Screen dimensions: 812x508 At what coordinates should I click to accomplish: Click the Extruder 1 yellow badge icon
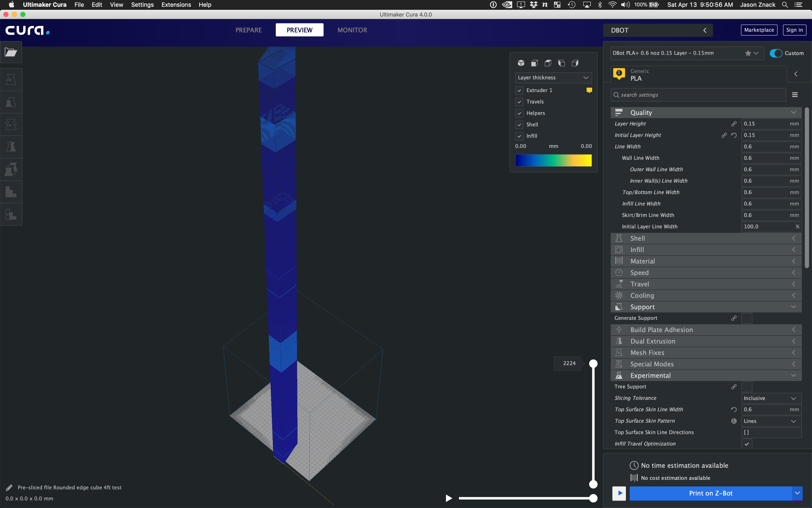coord(589,90)
